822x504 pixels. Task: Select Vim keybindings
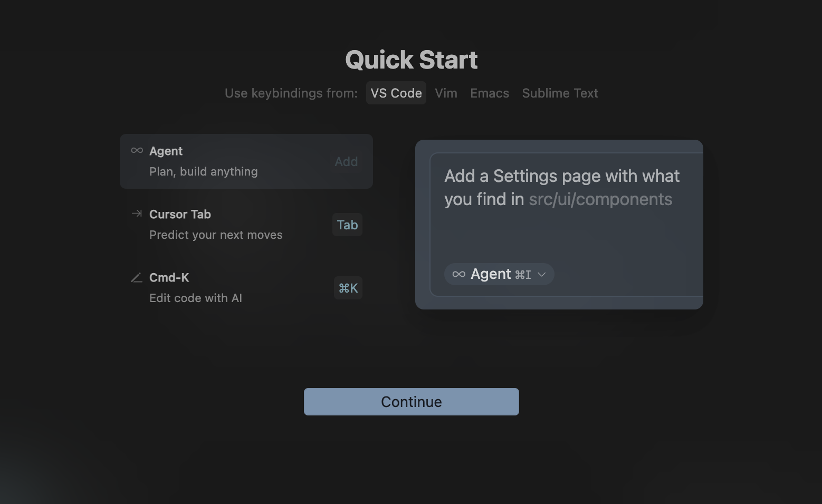[x=446, y=93]
